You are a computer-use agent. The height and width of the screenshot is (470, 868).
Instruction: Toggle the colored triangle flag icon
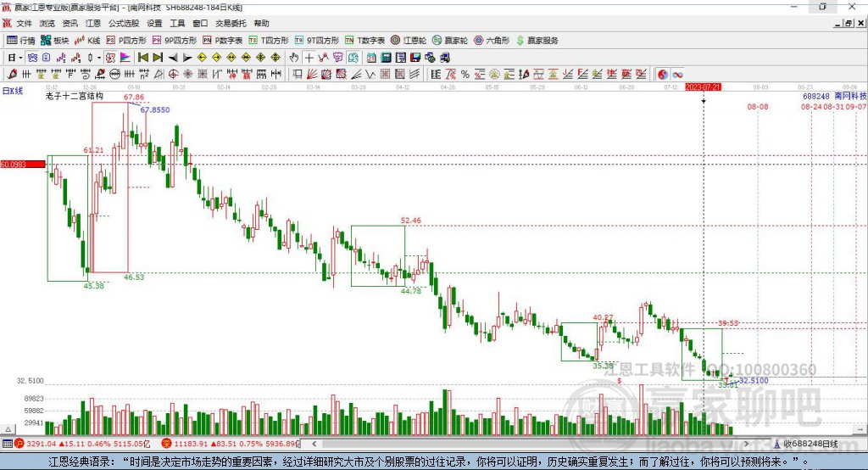click(125, 58)
